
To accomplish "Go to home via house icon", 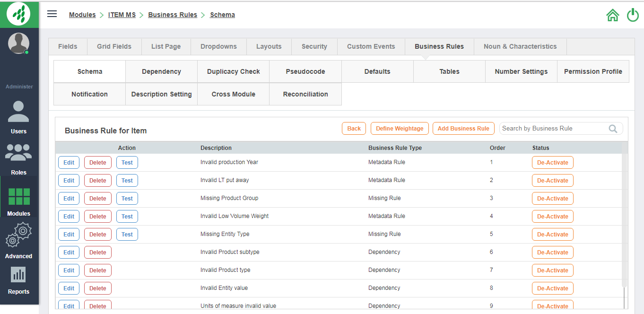I will point(612,15).
